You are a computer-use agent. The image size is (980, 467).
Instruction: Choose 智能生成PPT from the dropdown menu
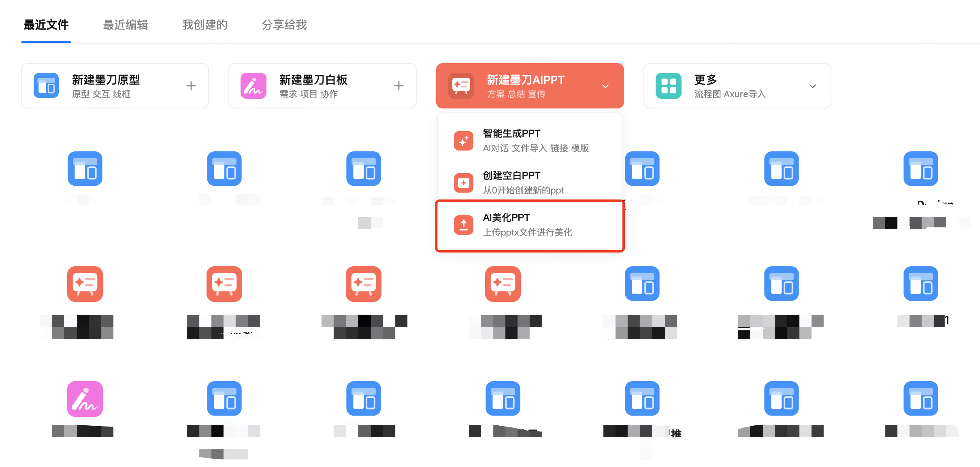pos(530,140)
